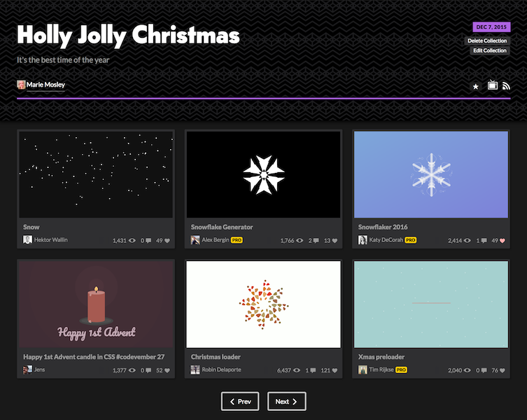Click Katy DeCorah's avatar icon
This screenshot has height=420, width=527.
(x=363, y=240)
